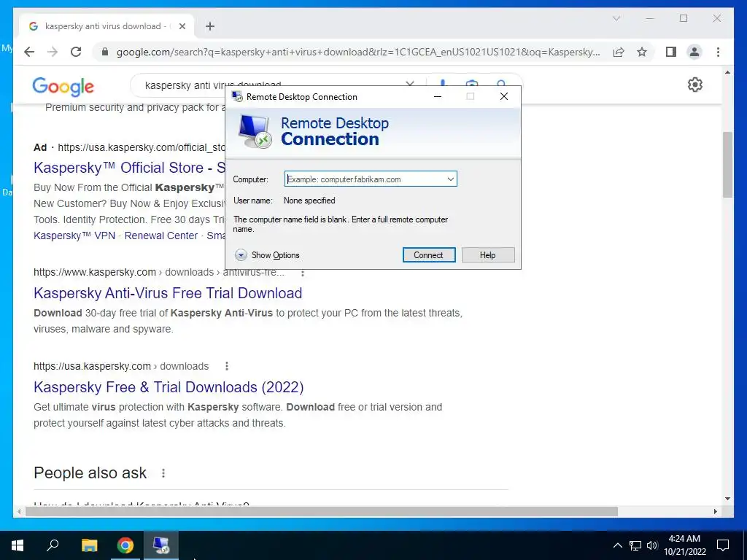Select the kaspersky anti virus download tab
747x560 pixels.
coord(107,26)
